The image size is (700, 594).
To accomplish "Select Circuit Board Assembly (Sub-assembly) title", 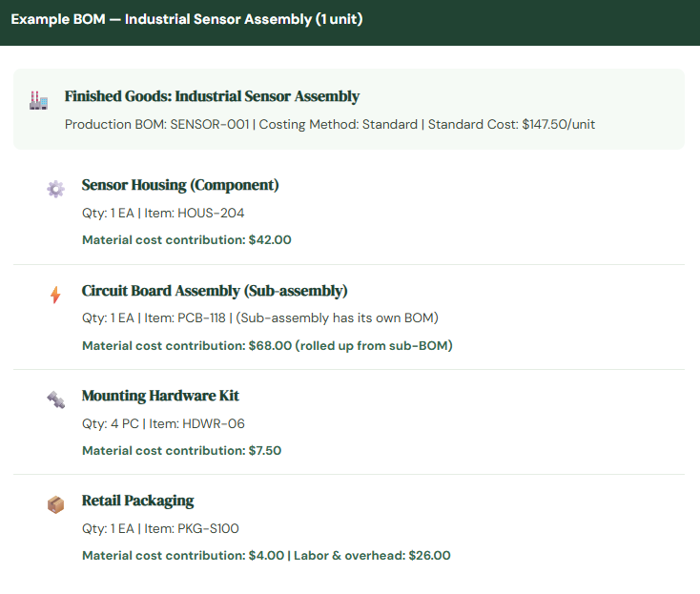I will tap(215, 291).
